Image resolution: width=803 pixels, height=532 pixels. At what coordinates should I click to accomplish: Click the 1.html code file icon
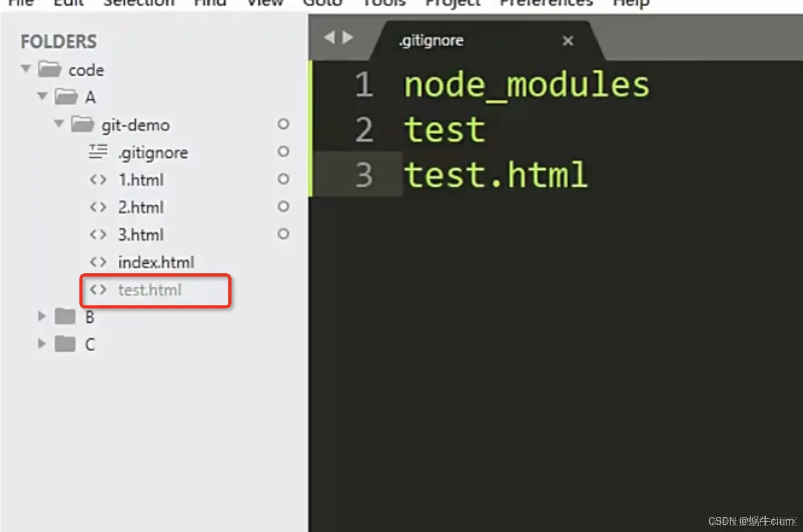click(98, 180)
